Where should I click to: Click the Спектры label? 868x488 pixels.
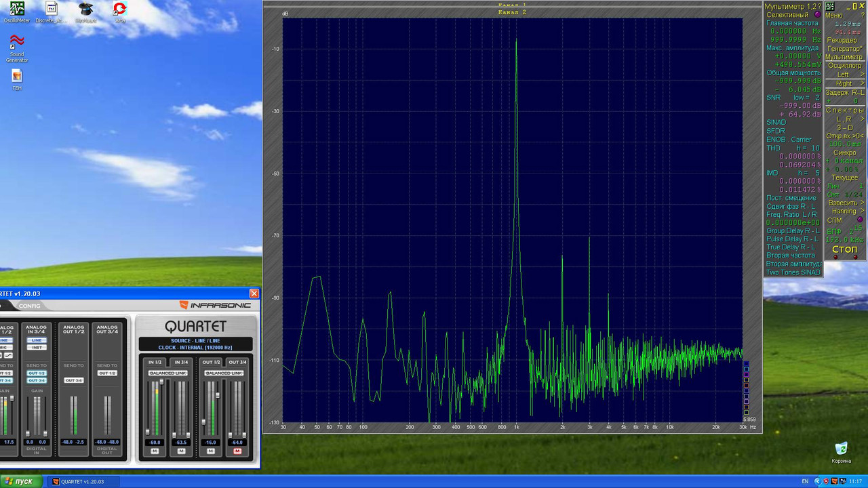coord(844,110)
